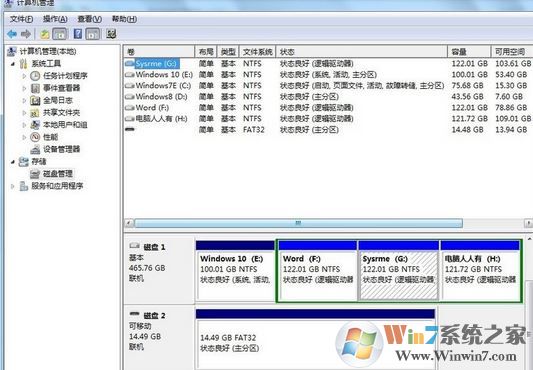The width and height of the screenshot is (533, 370).
Task: Sort by the 可用空间 column header
Action: point(512,52)
